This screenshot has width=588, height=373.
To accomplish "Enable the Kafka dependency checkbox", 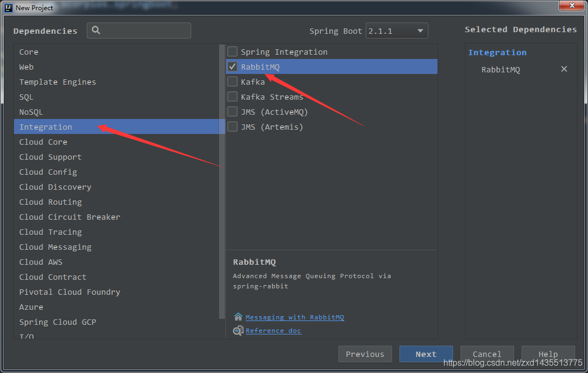I will coord(232,81).
